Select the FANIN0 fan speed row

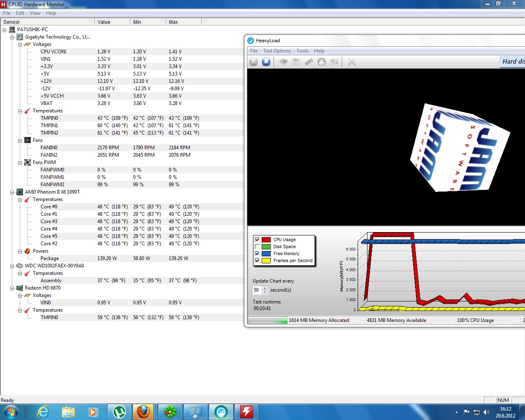point(122,148)
